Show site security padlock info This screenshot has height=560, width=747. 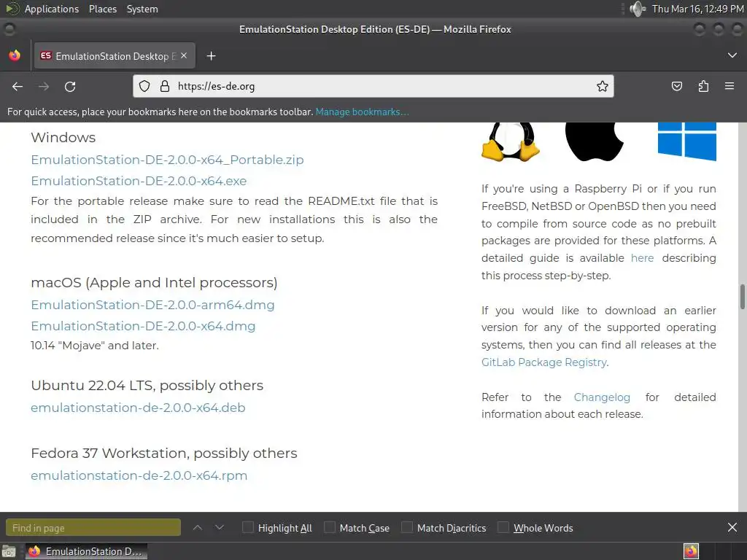tap(165, 86)
